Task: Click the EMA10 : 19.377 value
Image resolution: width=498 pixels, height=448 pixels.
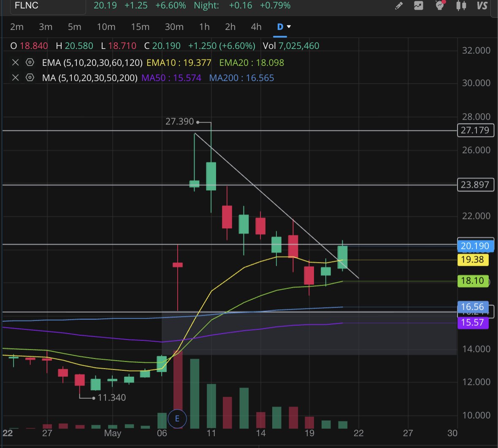Action: pos(179,62)
